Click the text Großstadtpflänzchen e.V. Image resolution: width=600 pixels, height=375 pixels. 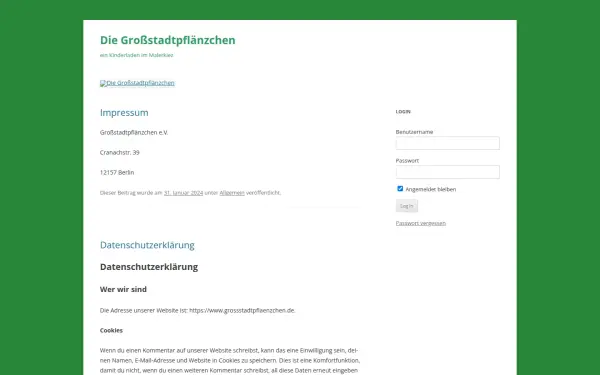[134, 132]
